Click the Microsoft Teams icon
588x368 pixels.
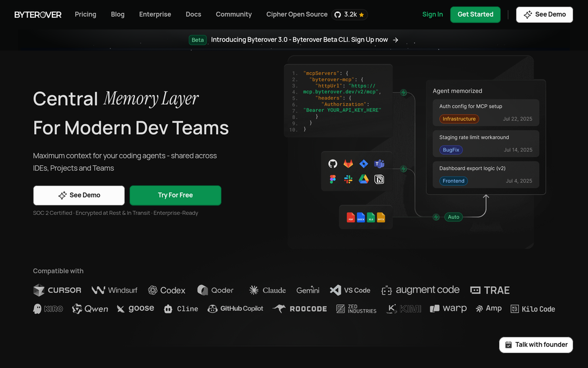click(x=379, y=164)
